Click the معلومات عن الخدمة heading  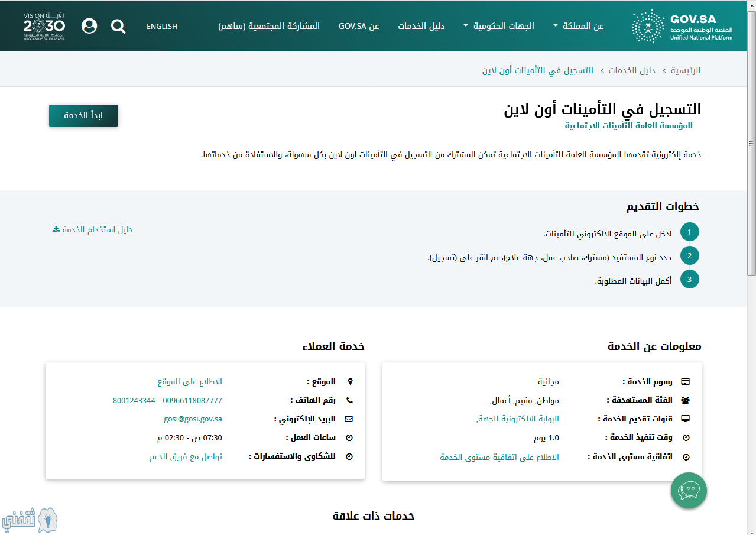654,346
